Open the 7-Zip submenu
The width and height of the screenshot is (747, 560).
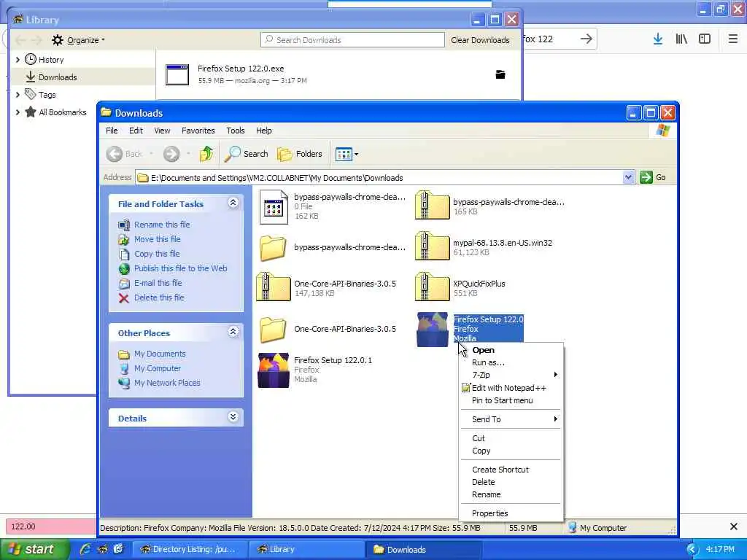(x=510, y=375)
